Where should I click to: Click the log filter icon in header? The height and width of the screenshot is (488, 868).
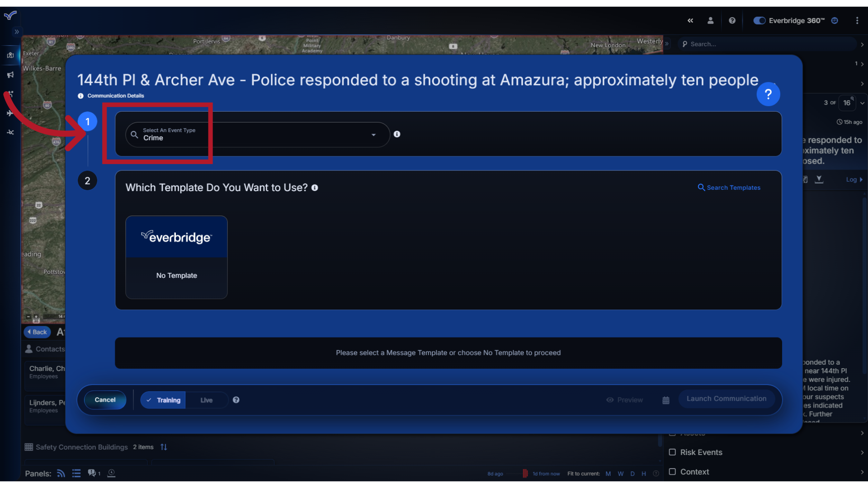coord(819,179)
